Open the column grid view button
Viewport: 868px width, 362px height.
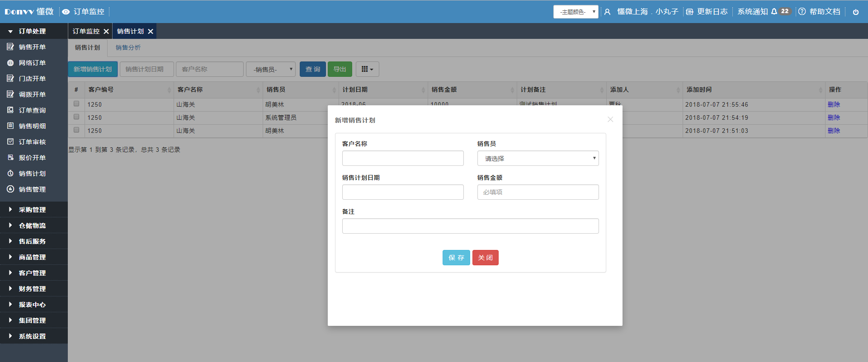coord(367,69)
